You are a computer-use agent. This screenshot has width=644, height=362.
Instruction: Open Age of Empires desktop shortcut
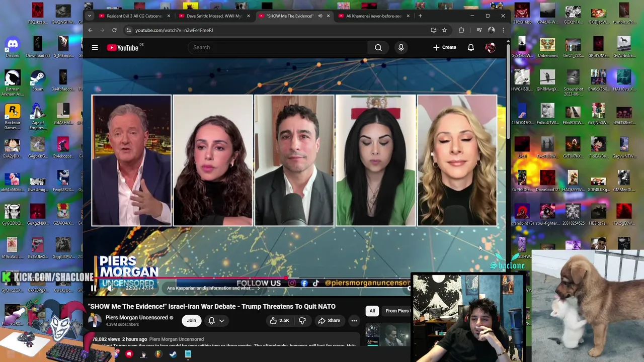(38, 117)
